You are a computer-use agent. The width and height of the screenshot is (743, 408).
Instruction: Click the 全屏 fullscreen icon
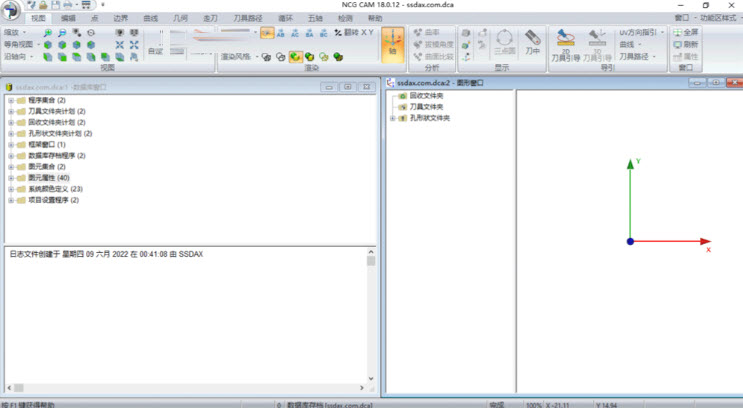686,33
